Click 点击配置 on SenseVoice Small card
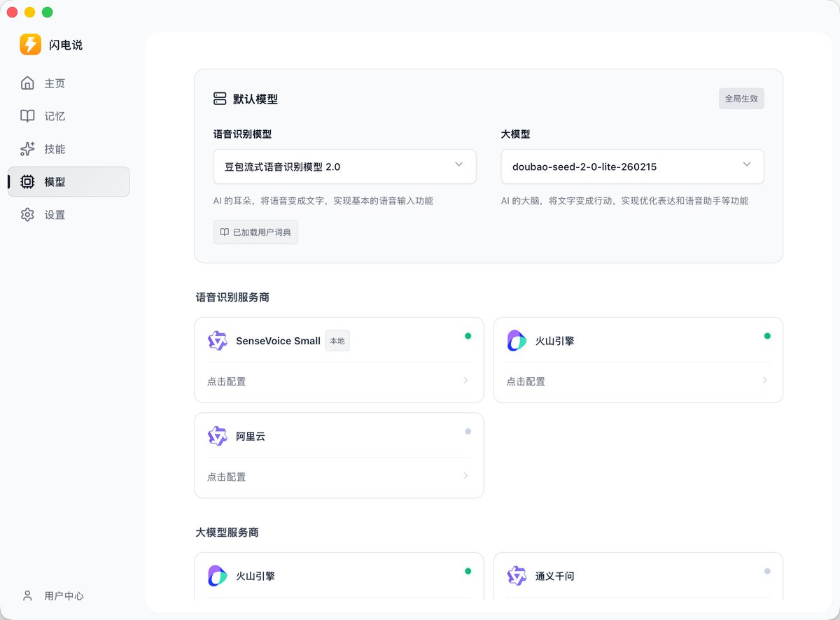 [x=227, y=381]
